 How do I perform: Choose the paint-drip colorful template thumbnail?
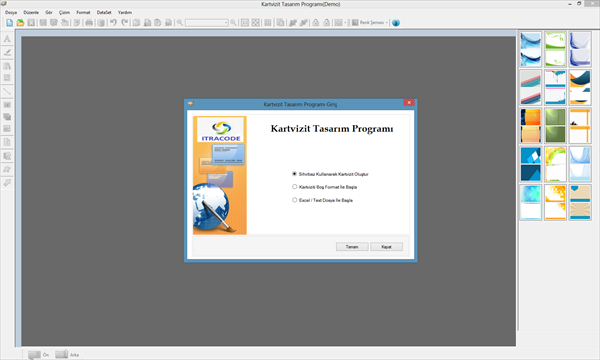tap(555, 87)
